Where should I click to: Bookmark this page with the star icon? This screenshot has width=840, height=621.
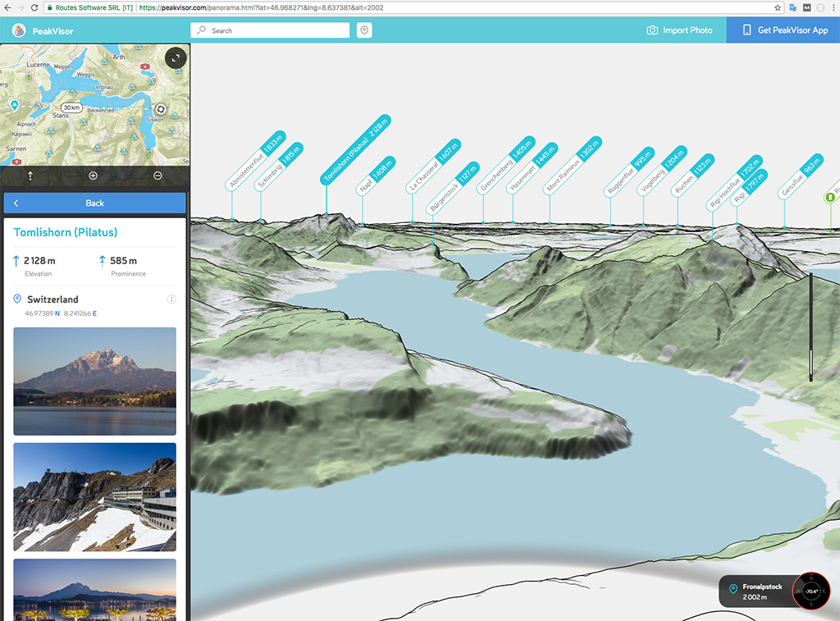pos(777,7)
